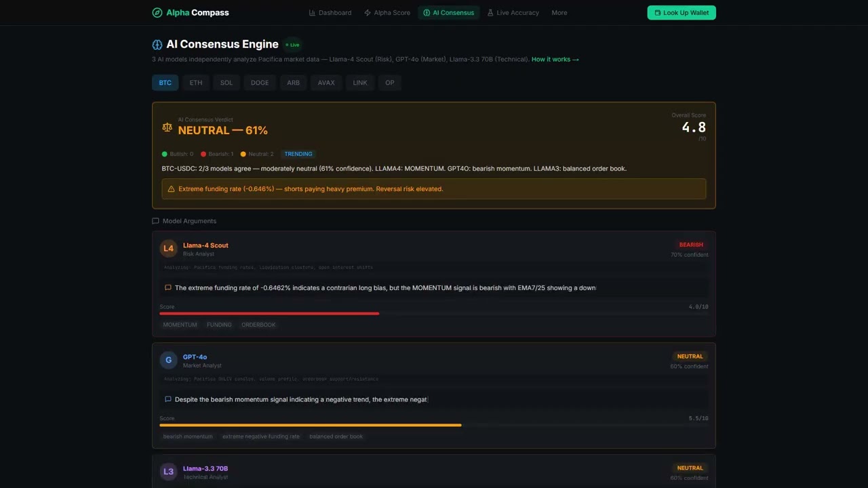This screenshot has width=868, height=488.
Task: Select the AI Consensus nav tab
Action: pos(449,12)
